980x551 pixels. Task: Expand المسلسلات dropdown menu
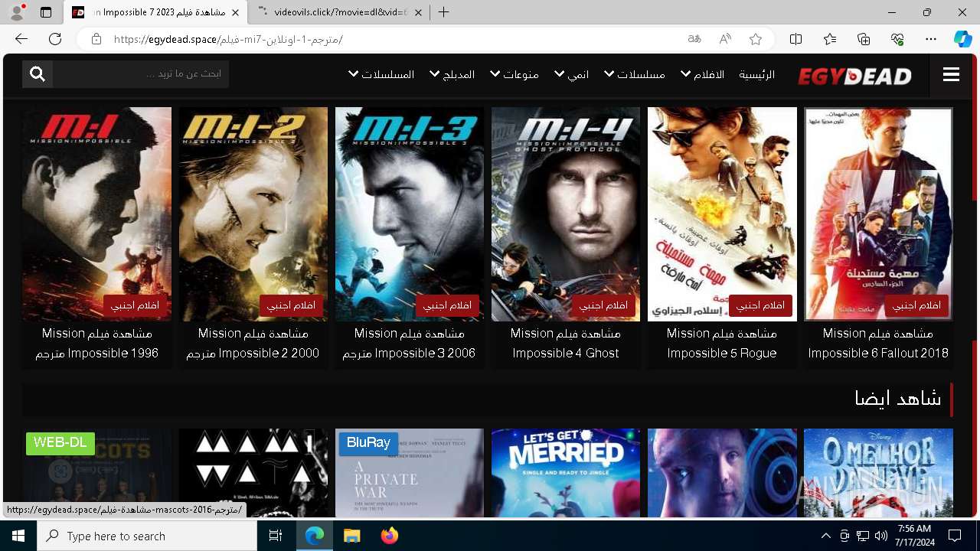(381, 74)
